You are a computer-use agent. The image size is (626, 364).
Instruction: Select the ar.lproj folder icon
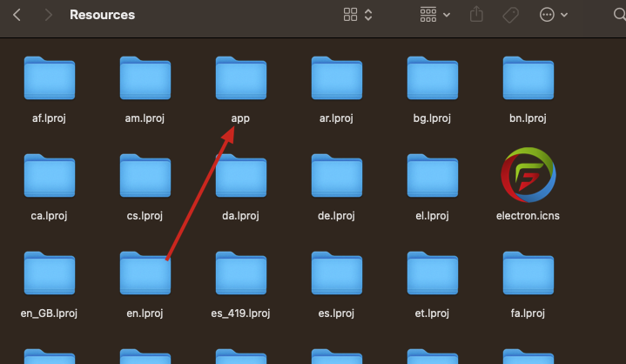(337, 78)
